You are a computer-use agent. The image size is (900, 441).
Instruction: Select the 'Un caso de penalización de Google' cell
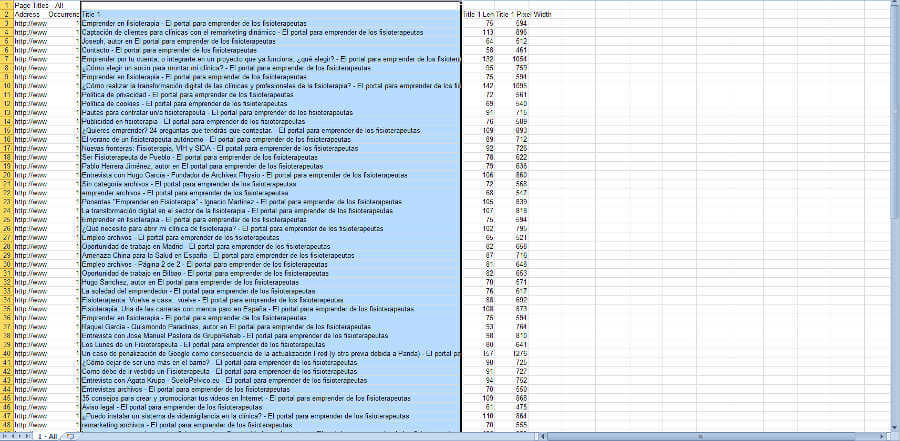click(270, 354)
